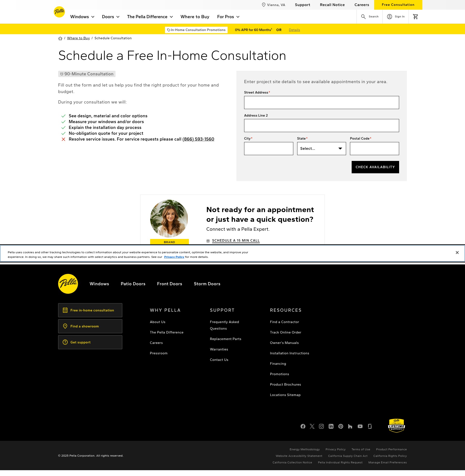
Task: Open About Us footer link
Action: pos(157,322)
